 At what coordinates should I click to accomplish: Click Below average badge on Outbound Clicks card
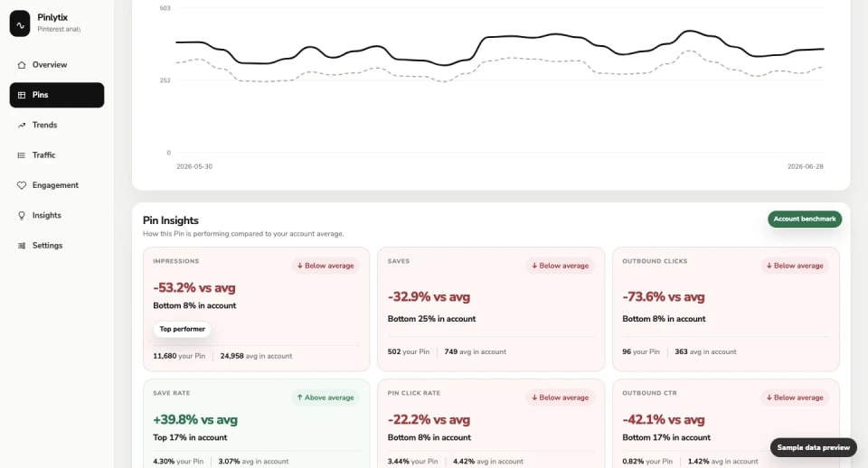(x=795, y=266)
